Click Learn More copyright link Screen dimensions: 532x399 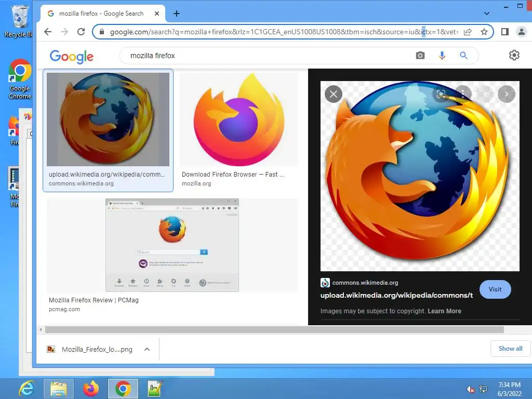click(444, 311)
